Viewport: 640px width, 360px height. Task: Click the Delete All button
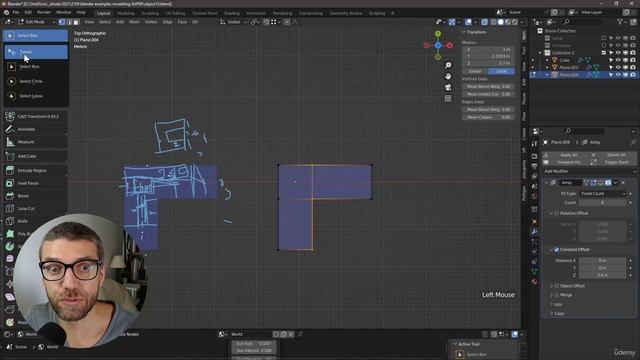[613, 155]
